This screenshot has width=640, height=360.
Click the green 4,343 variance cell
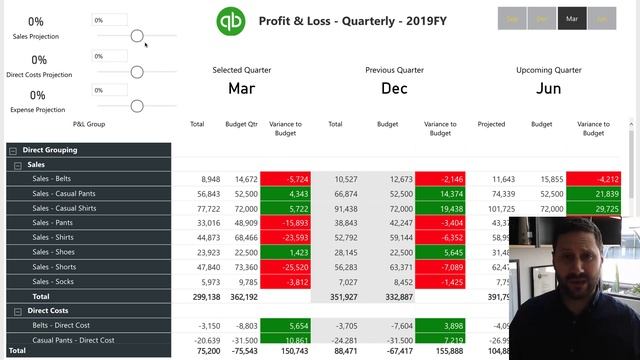(285, 193)
